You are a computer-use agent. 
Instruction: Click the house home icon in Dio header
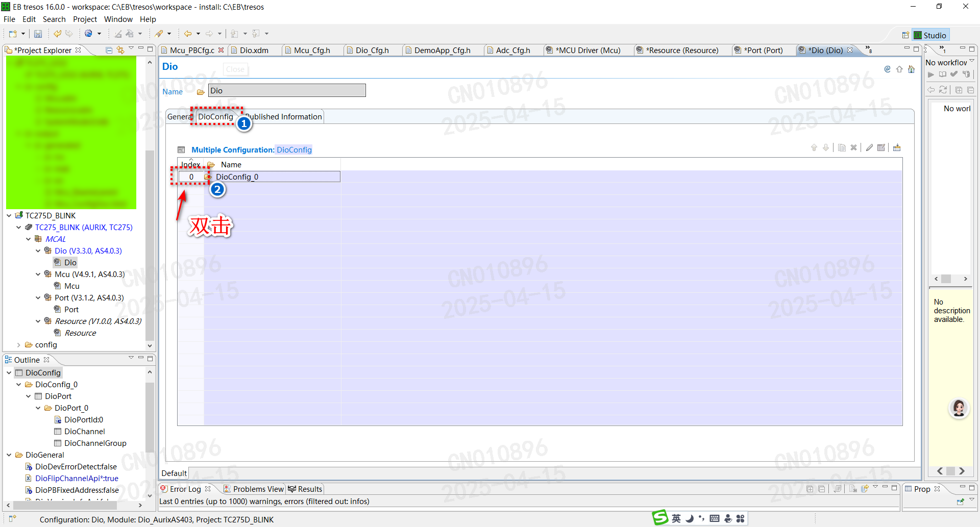911,69
